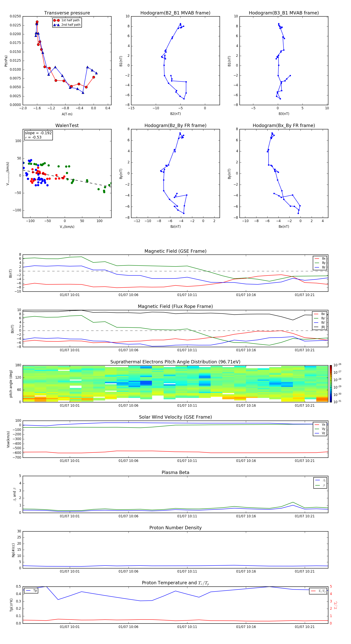This screenshot has width=351, height=644.
Task: Click the 'Hodogram(B2_B1 MVAB frame)' title
Action: [x=175, y=13]
